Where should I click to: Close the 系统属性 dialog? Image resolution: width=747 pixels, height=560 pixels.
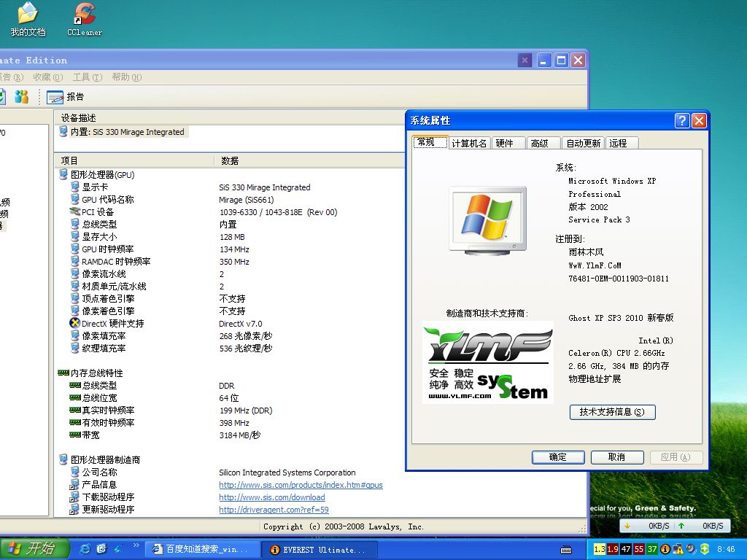click(699, 120)
